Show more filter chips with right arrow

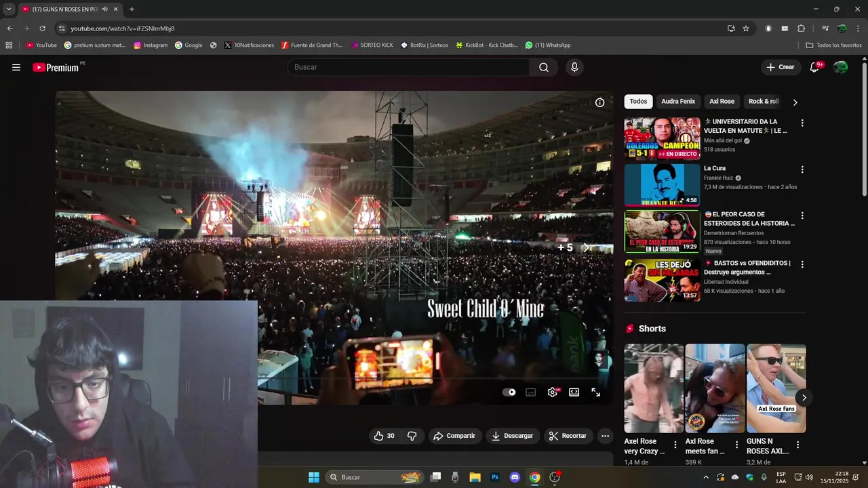click(x=795, y=102)
